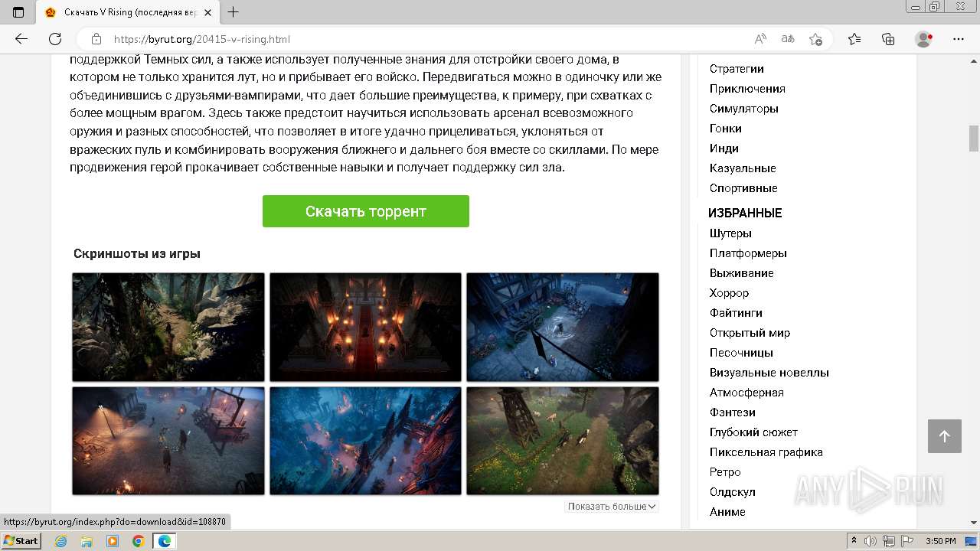Open the Файтинги category link
The height and width of the screenshot is (551, 980).
[736, 313]
